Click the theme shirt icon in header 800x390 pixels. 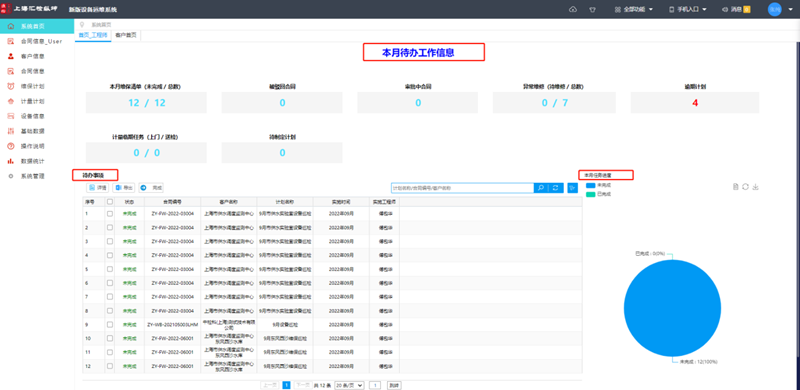[x=593, y=9]
